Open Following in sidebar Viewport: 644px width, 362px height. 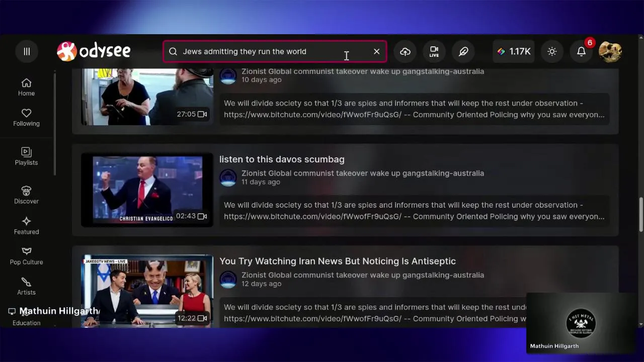point(26,117)
